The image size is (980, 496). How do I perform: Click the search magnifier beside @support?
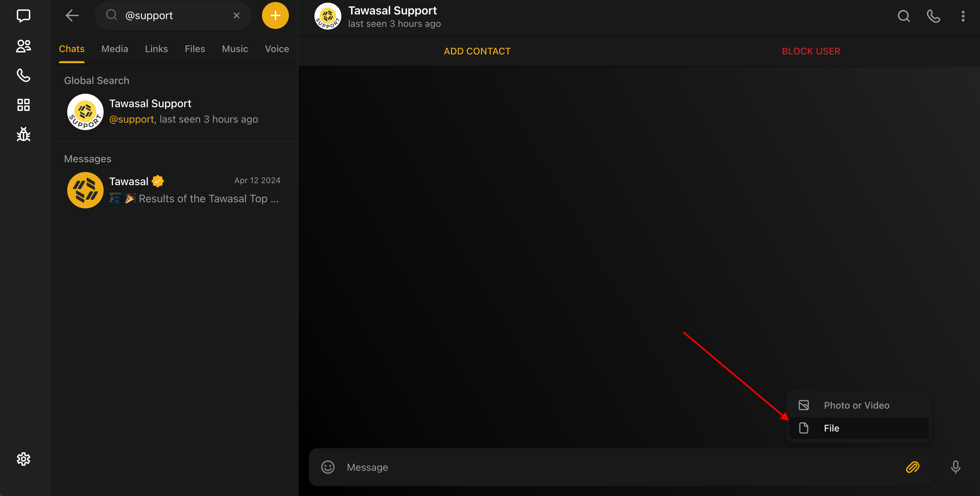click(x=111, y=15)
